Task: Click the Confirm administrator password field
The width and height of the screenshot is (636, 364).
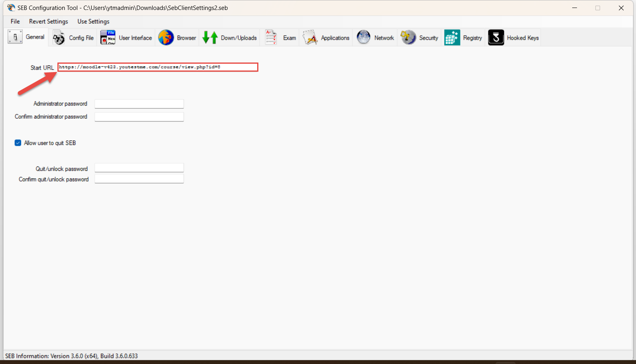Action: click(139, 117)
